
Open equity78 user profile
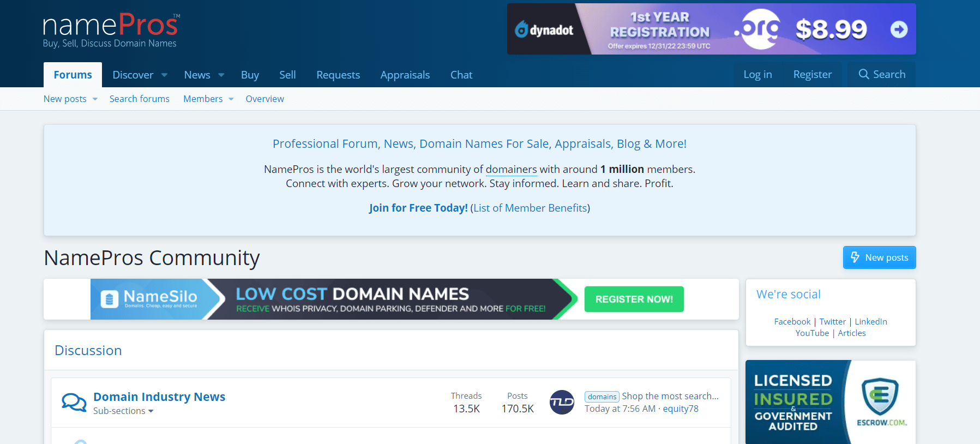point(681,409)
